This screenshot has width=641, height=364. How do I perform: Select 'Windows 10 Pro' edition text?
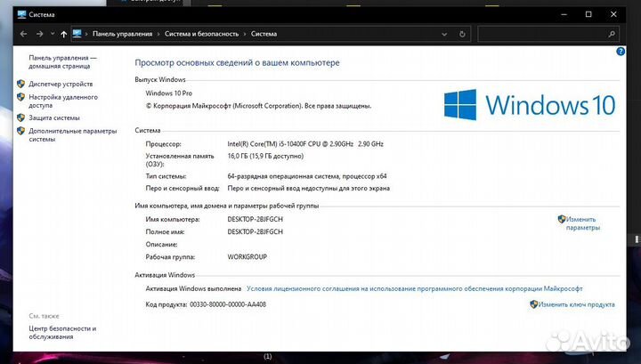click(x=169, y=93)
